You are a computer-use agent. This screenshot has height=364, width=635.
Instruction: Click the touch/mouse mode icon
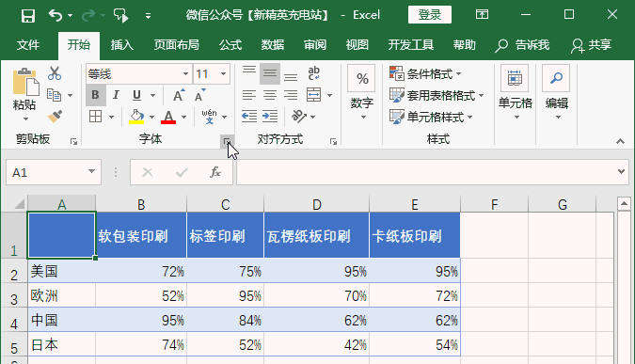[x=120, y=15]
